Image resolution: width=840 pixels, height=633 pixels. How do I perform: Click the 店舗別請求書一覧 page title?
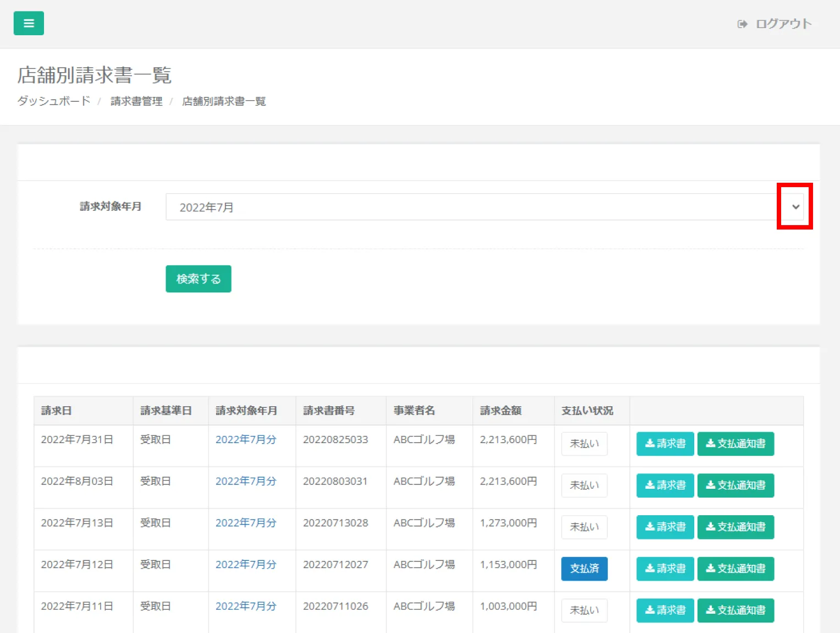[x=94, y=75]
